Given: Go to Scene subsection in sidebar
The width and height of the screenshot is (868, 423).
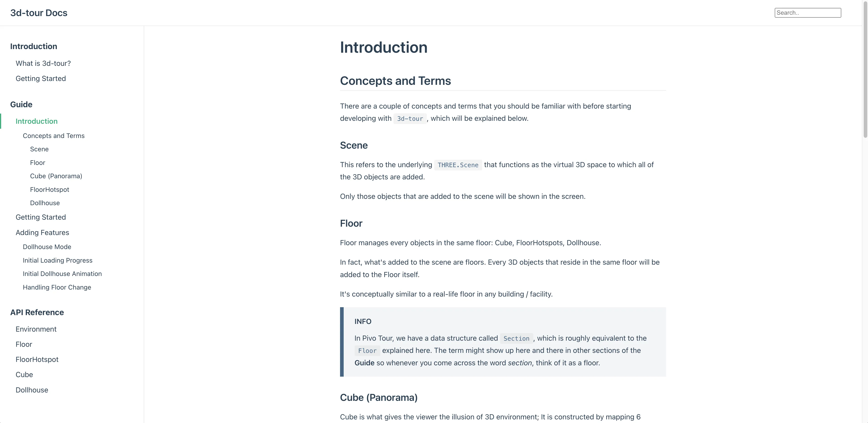Looking at the screenshot, I should 39,149.
